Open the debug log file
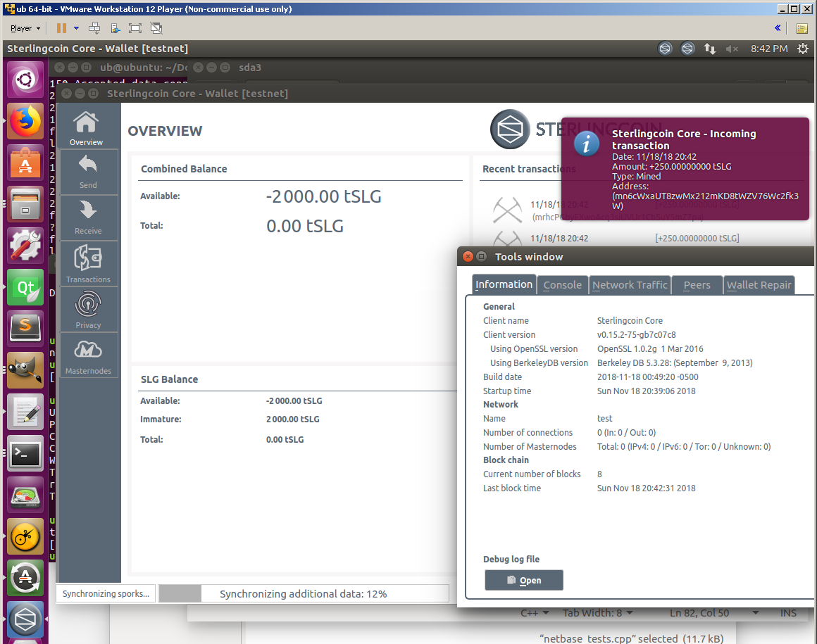The image size is (817, 644). (x=523, y=580)
